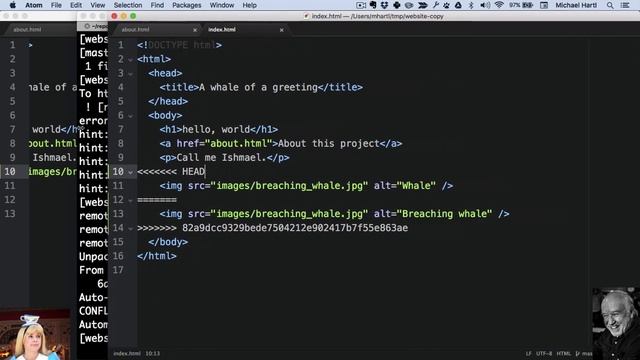
Task: Click the Bluetooth status icon
Action: pos(471,5)
